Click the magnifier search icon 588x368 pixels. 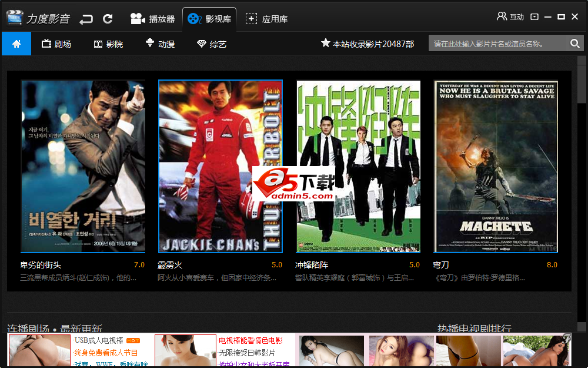(x=575, y=44)
